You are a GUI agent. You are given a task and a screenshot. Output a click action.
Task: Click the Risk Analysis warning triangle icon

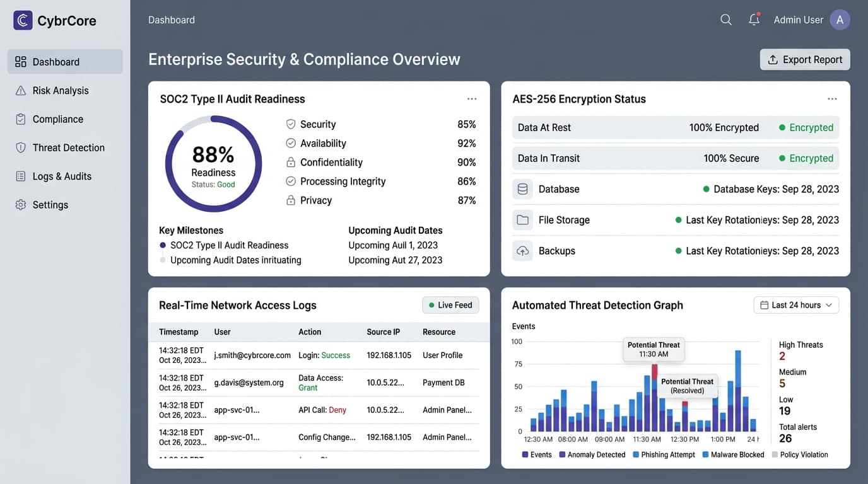tap(21, 91)
